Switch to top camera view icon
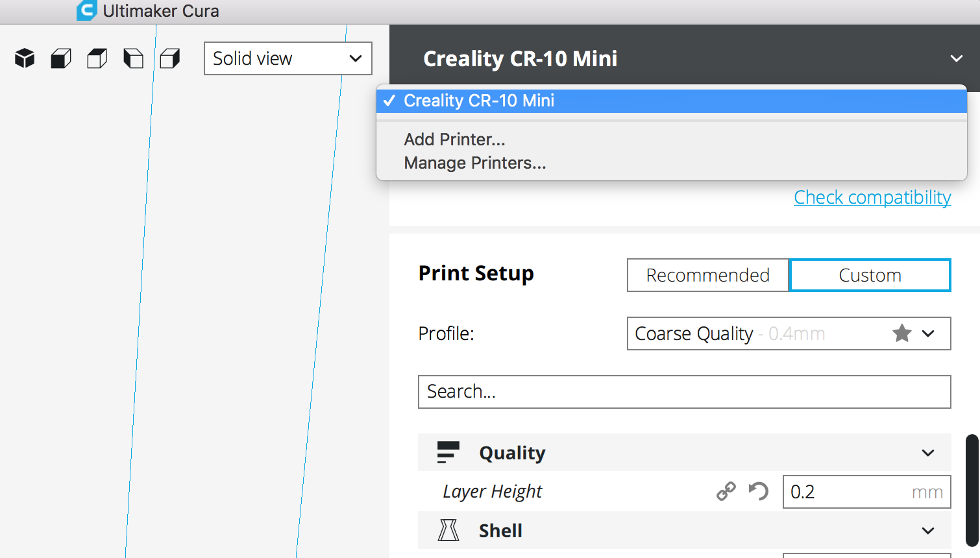The width and height of the screenshot is (980, 558). [x=97, y=58]
